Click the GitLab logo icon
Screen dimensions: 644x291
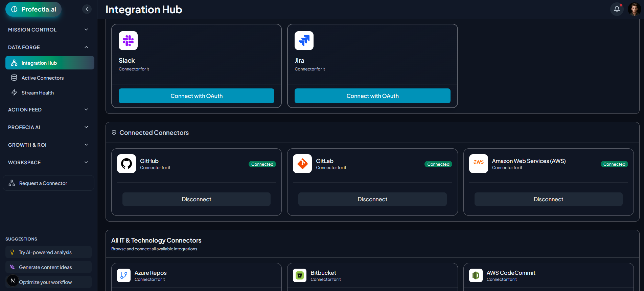pyautogui.click(x=302, y=164)
